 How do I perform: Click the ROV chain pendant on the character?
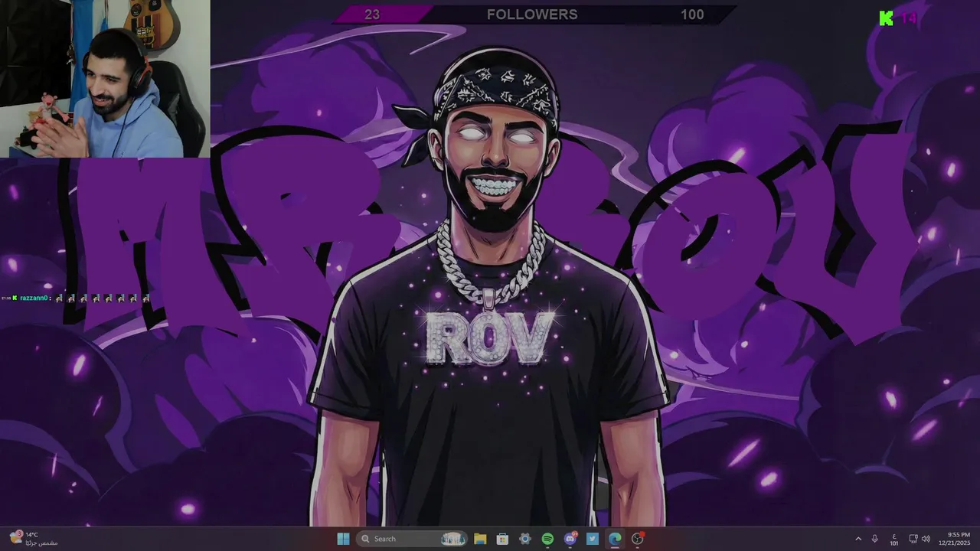tap(490, 337)
